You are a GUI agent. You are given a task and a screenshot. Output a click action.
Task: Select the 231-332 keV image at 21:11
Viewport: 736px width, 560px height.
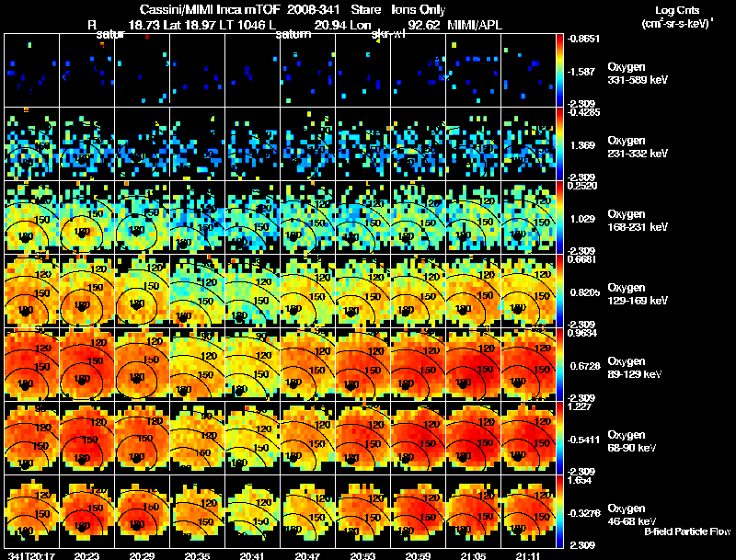pos(528,144)
